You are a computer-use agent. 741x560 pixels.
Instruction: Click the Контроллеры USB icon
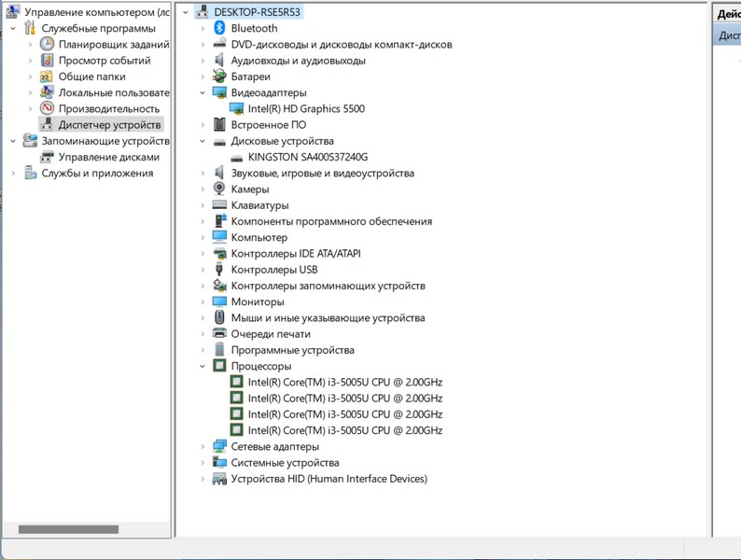(x=219, y=270)
